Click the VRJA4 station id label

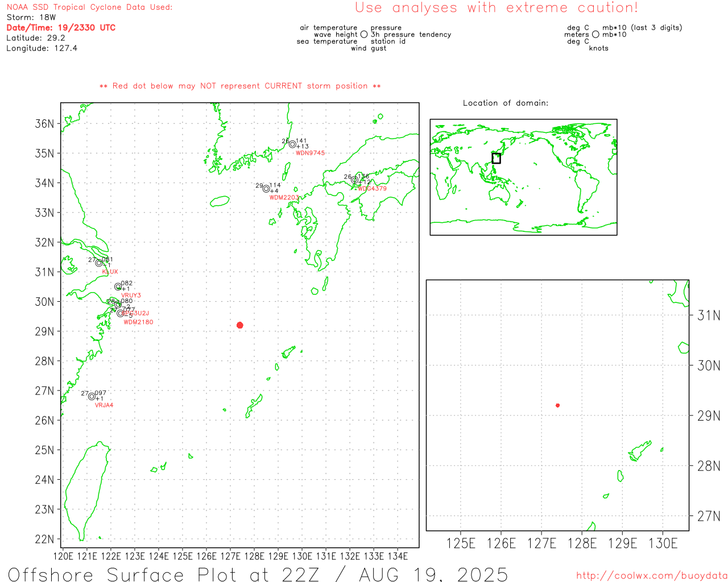click(104, 405)
